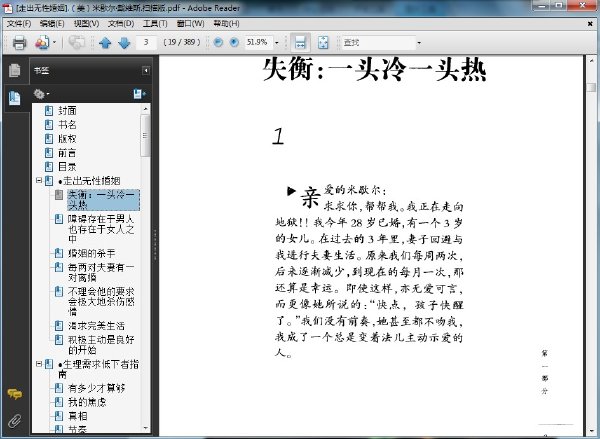Select the 我的焦虑 bookmark
The width and height of the screenshot is (600, 439).
pos(87,402)
